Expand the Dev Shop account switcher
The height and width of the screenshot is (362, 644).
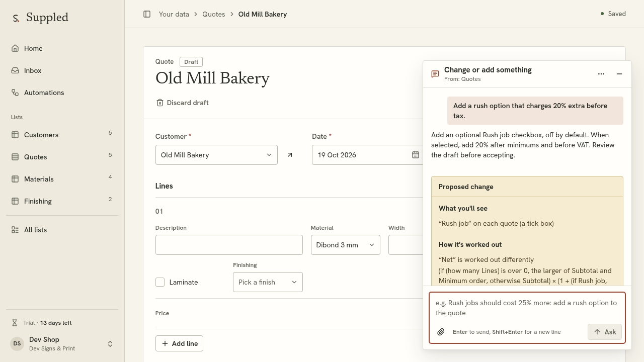click(x=62, y=344)
